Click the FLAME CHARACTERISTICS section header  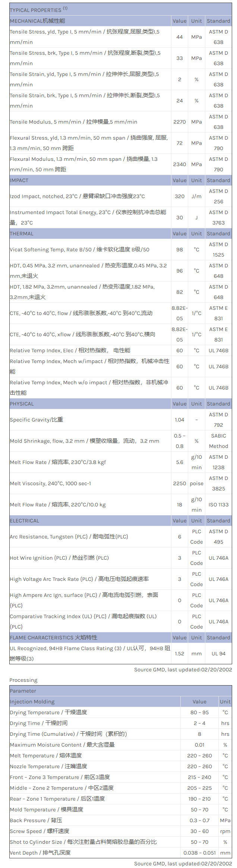(x=54, y=638)
